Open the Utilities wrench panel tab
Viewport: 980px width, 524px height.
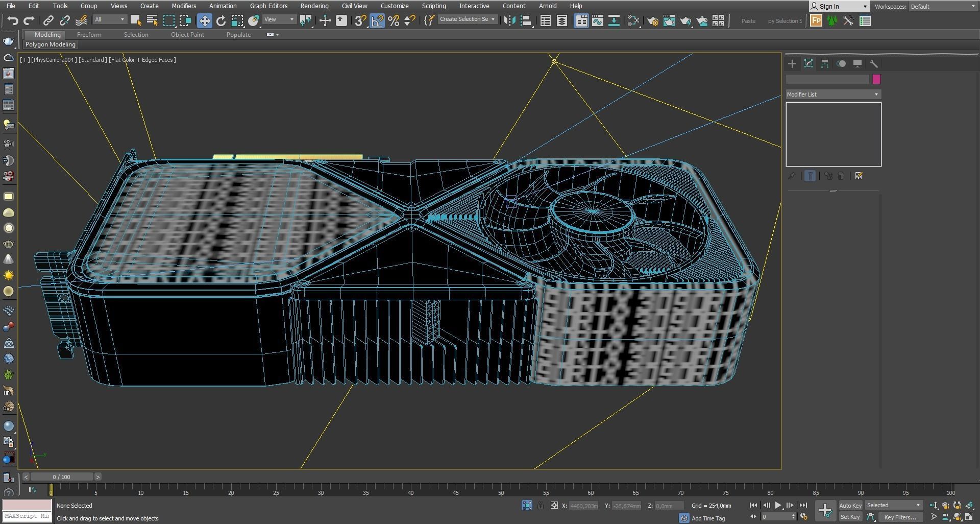874,64
